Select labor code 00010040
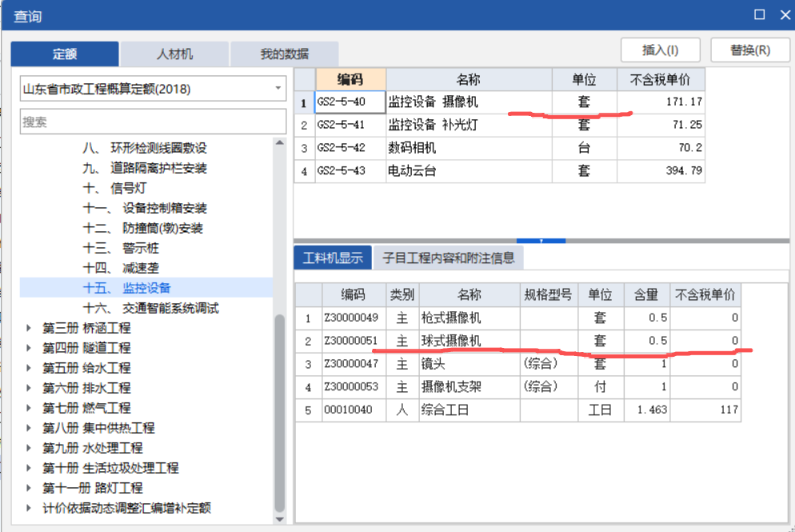The width and height of the screenshot is (795, 532). tap(354, 410)
